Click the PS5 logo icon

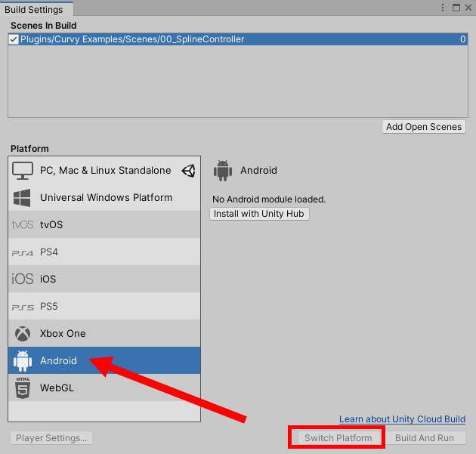pos(23,307)
